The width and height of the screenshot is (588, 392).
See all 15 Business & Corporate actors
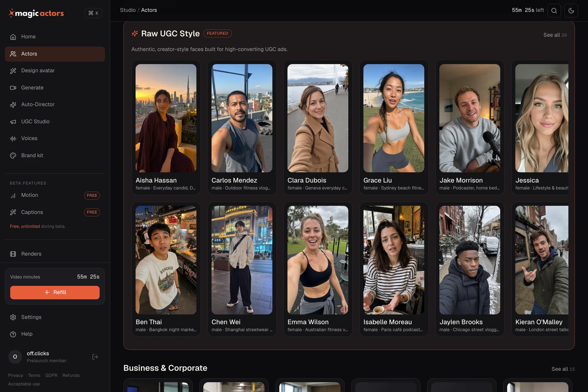(563, 369)
